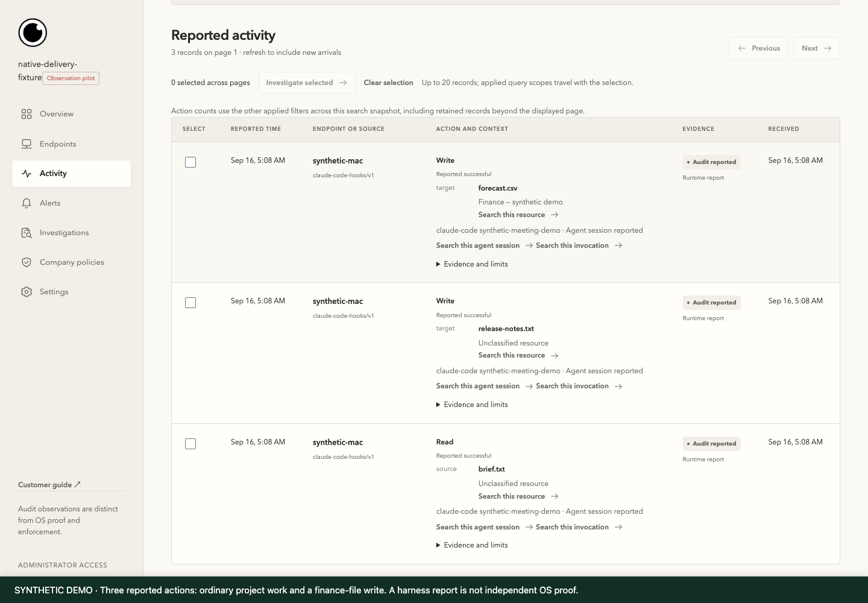
Task: Click the arrow after release-notes.txt row's Search this invocation
Action: (618, 387)
